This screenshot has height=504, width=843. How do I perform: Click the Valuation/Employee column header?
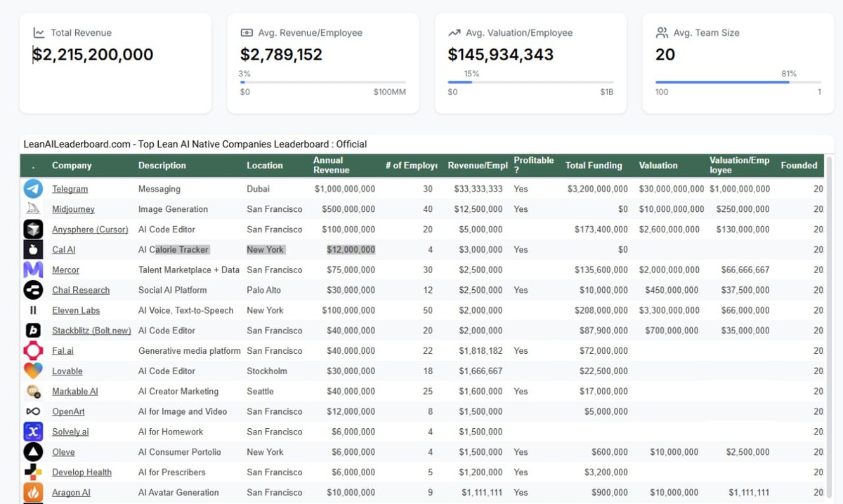click(x=739, y=165)
